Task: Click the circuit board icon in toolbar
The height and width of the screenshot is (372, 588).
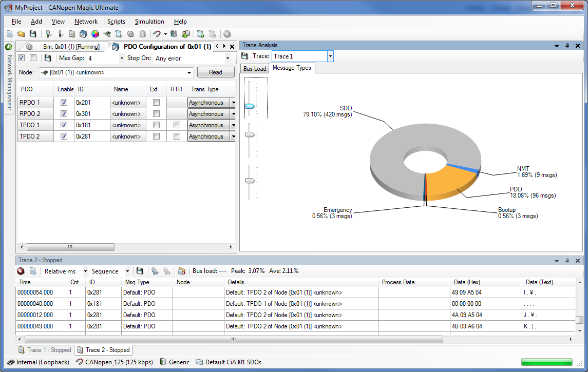Action: pyautogui.click(x=107, y=34)
